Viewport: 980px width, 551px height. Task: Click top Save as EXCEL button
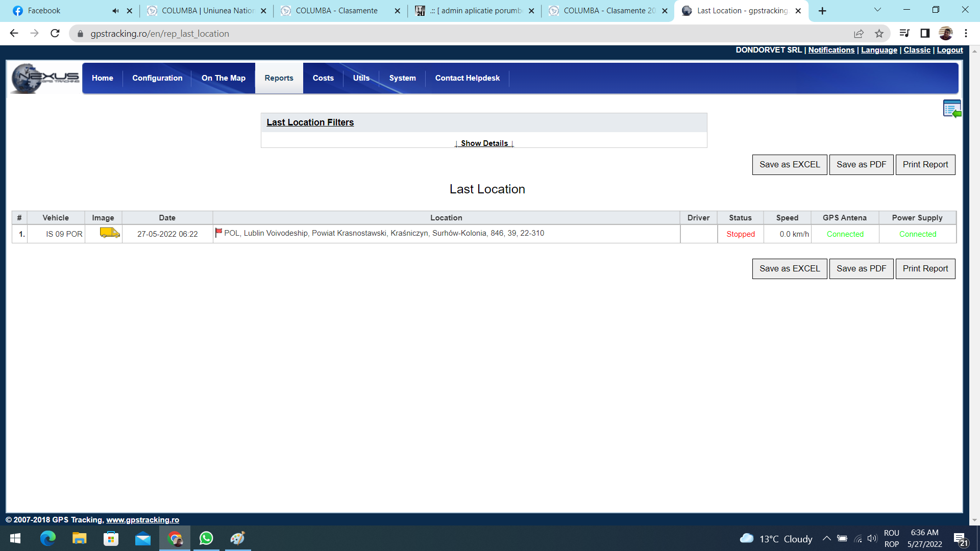789,165
